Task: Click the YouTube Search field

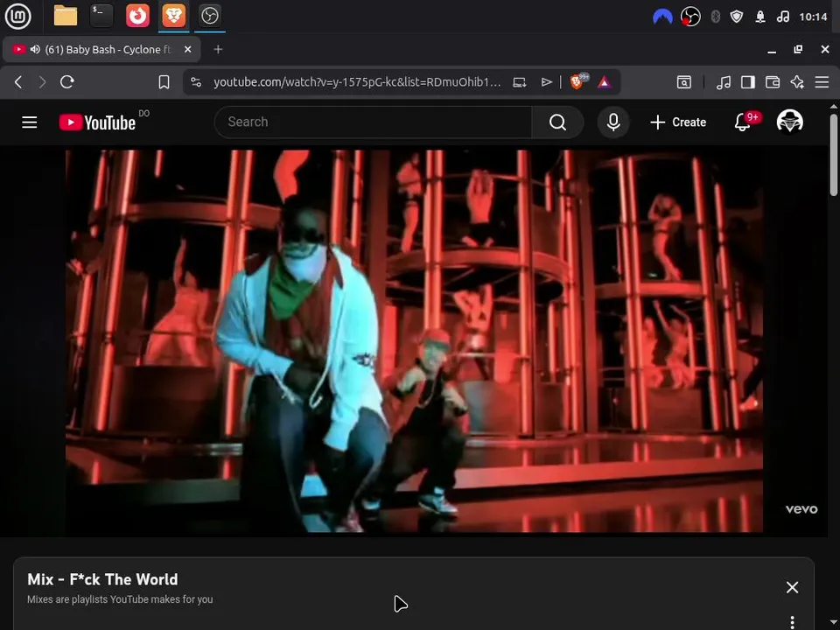Action: click(x=374, y=122)
